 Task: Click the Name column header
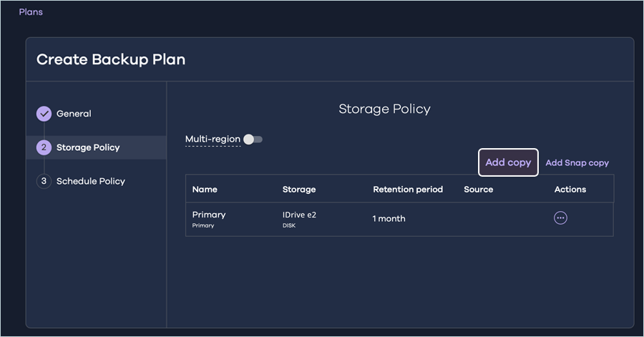(x=205, y=190)
